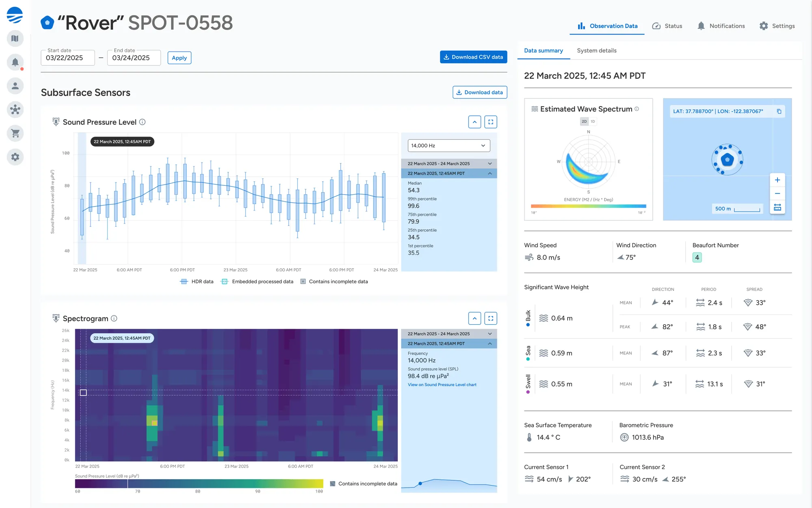
Task: Click the Start date input field
Action: click(67, 58)
